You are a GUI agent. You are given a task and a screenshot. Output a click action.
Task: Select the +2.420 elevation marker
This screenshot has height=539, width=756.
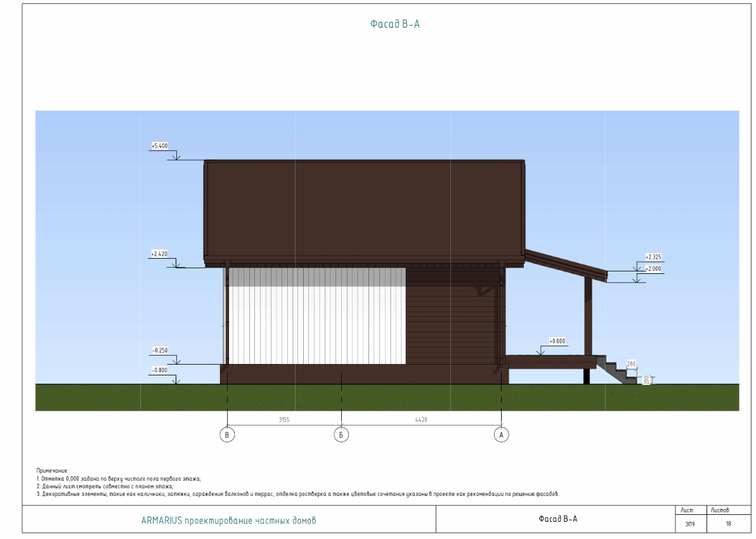(x=159, y=254)
